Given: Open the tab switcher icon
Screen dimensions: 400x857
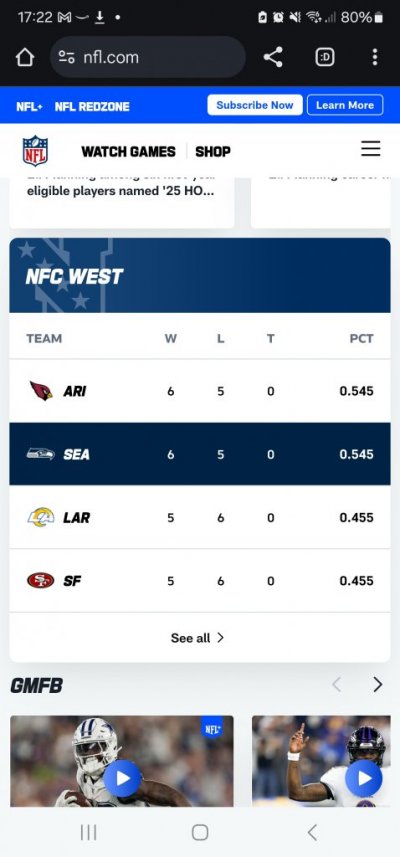Looking at the screenshot, I should pos(325,57).
